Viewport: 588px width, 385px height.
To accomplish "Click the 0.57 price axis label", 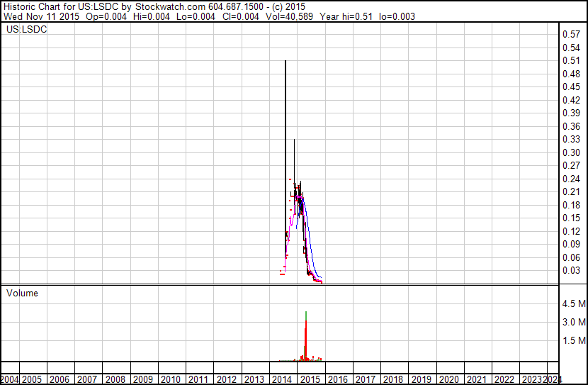I will click(x=572, y=34).
